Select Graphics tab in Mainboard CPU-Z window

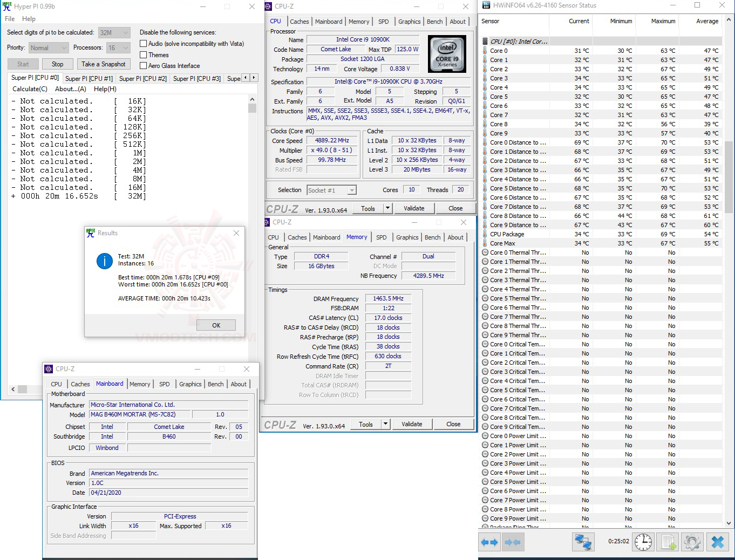(190, 384)
